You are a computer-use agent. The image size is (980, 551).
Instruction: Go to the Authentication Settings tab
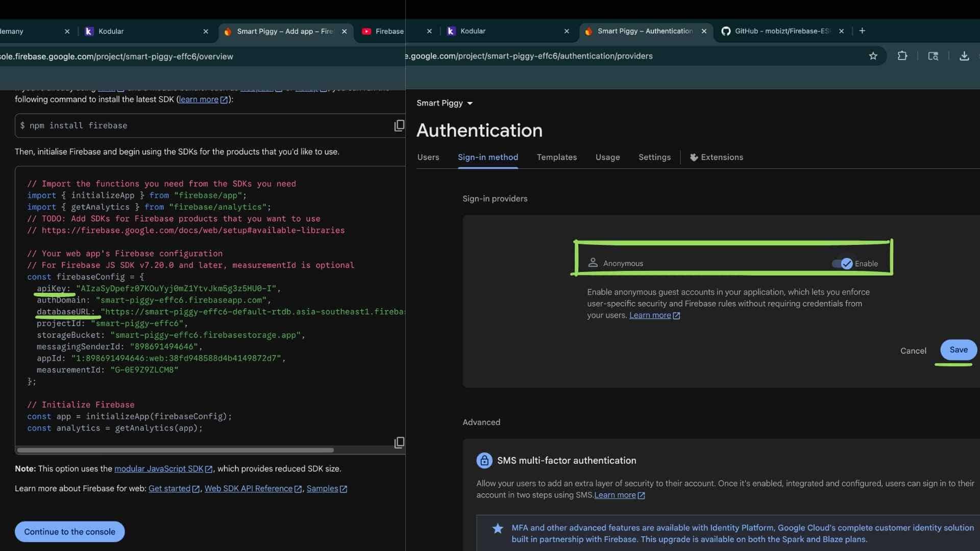(x=655, y=158)
